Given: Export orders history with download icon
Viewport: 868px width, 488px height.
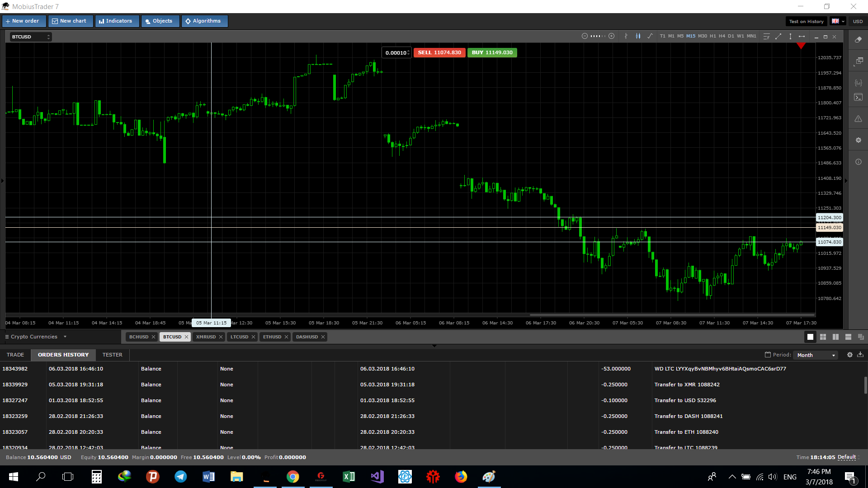Looking at the screenshot, I should [x=860, y=355].
